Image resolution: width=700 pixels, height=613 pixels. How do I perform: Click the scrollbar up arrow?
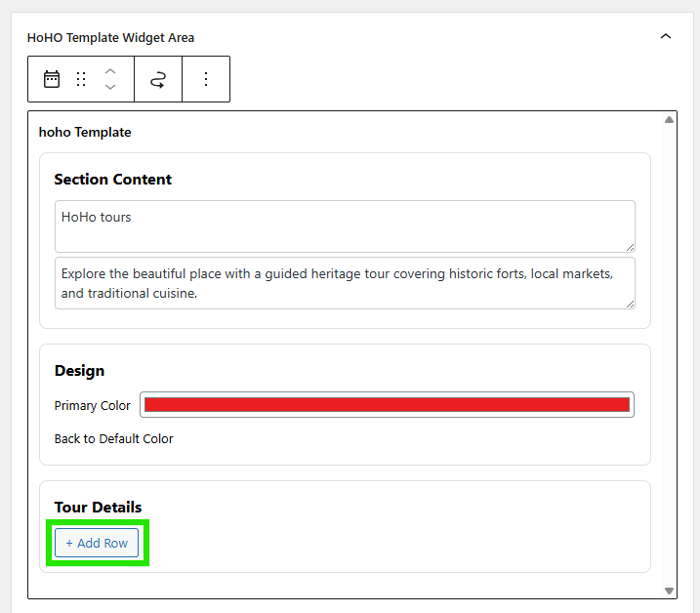669,120
